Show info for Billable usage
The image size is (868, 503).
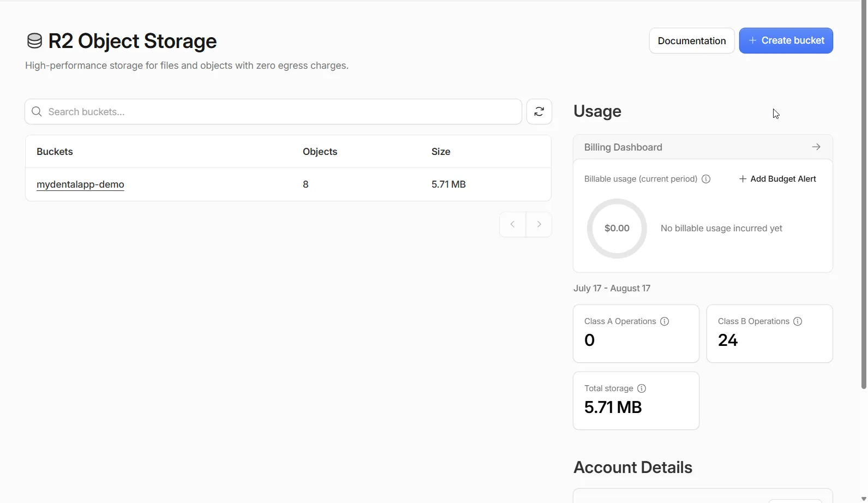tap(706, 179)
